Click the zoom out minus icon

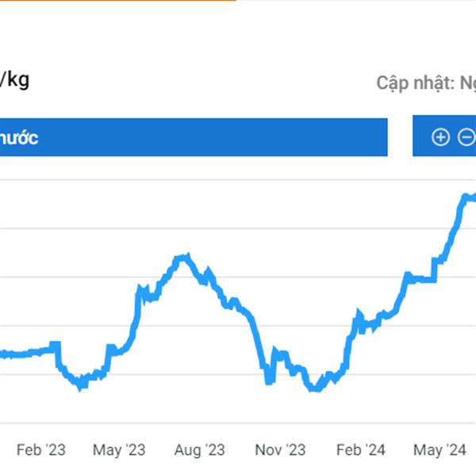pos(466,137)
